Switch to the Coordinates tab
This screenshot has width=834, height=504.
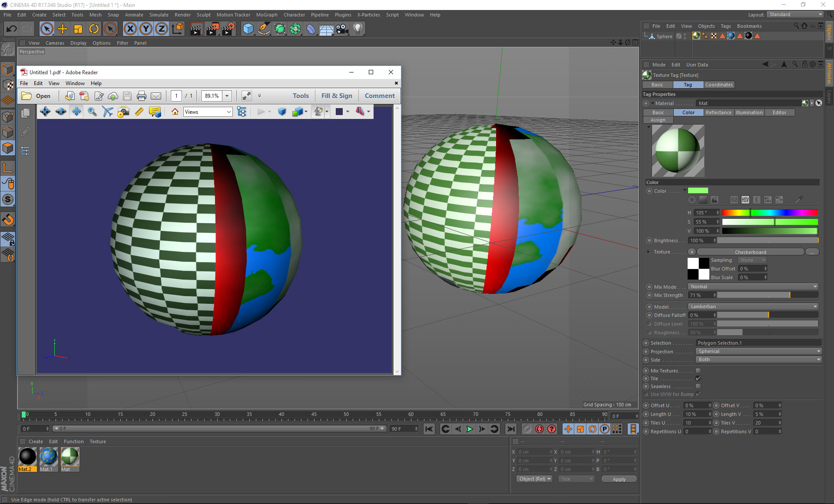point(719,85)
